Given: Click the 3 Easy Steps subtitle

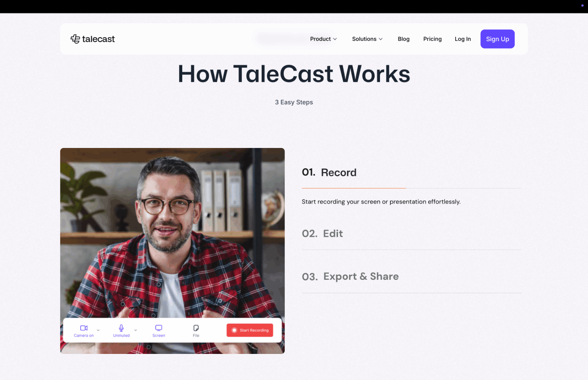Looking at the screenshot, I should (294, 102).
